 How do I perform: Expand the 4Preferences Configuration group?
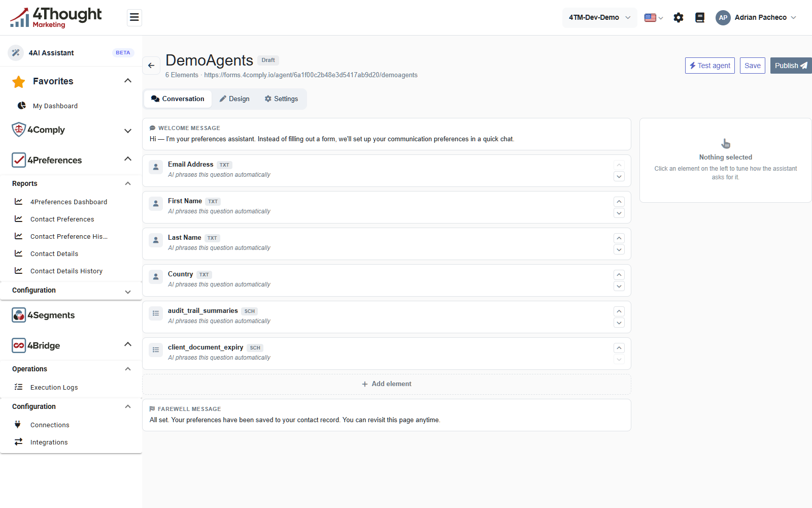click(128, 292)
